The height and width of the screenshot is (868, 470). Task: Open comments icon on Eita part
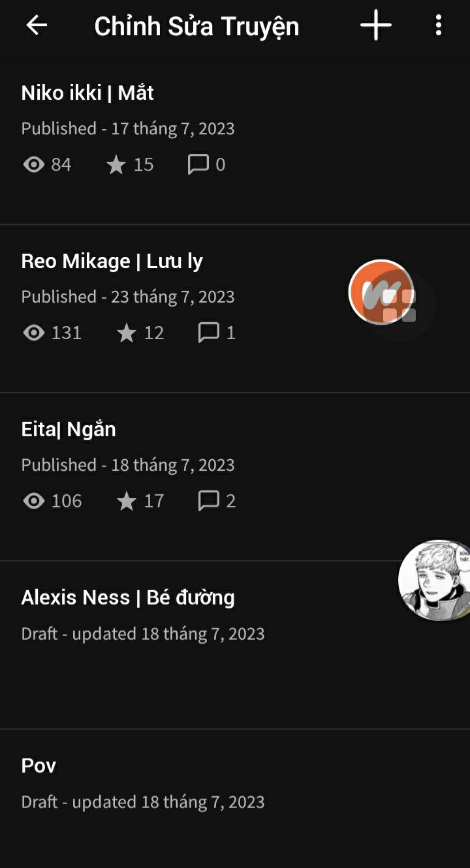click(x=209, y=501)
